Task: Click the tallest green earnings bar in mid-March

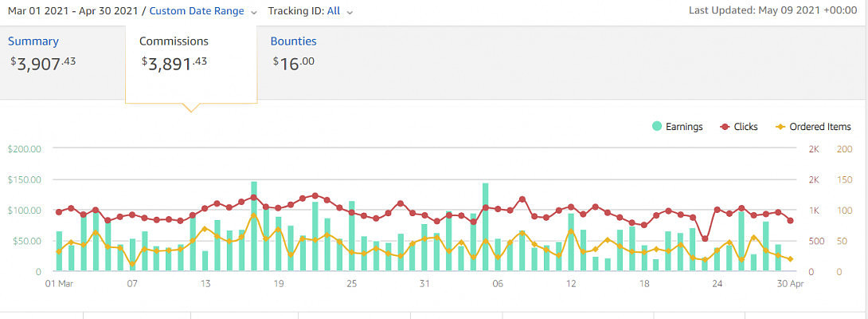Action: point(254,227)
